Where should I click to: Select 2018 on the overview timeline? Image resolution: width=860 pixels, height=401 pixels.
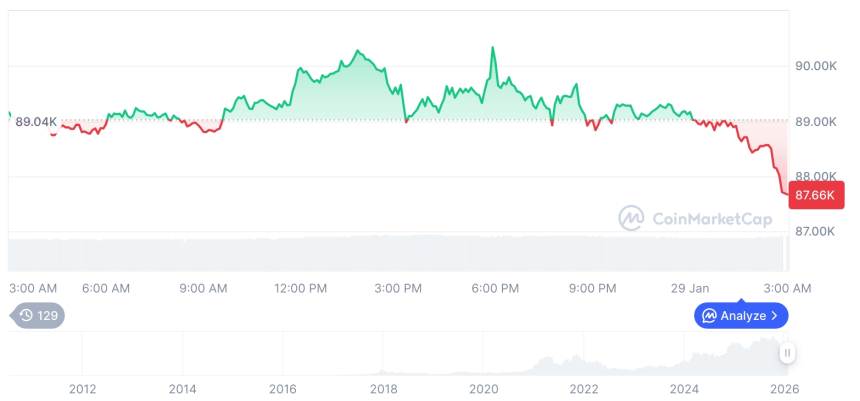tap(384, 388)
